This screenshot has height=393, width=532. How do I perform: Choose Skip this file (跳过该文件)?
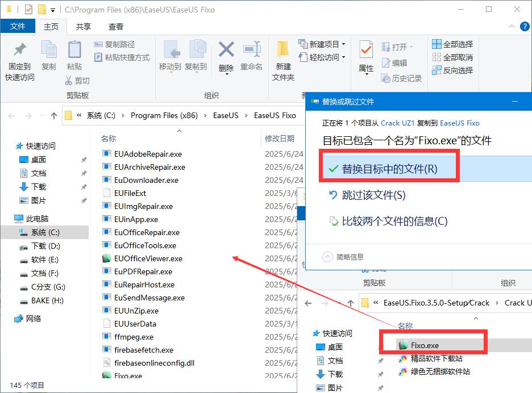tap(367, 195)
